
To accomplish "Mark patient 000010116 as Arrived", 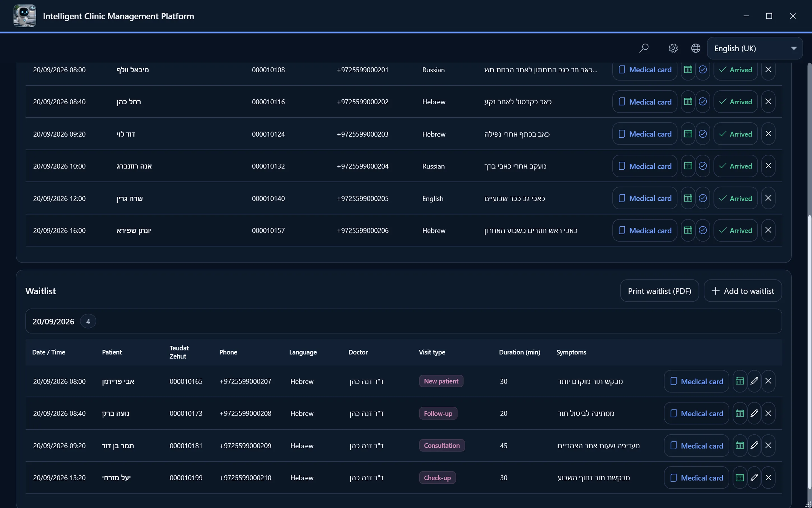I will 736,102.
